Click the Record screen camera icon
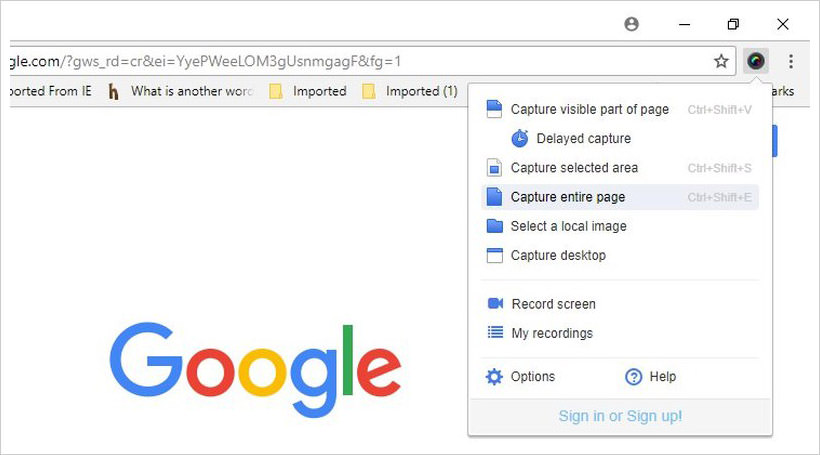Image resolution: width=820 pixels, height=455 pixels. tap(495, 303)
